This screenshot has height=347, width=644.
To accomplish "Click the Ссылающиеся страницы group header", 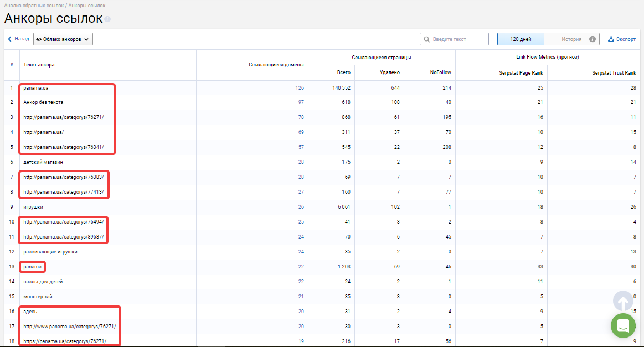I will (381, 58).
